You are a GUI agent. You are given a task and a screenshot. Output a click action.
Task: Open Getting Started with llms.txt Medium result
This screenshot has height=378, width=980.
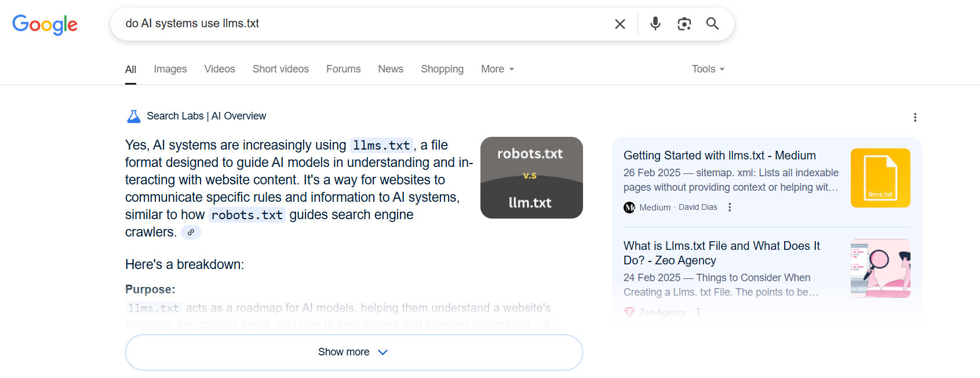click(719, 155)
